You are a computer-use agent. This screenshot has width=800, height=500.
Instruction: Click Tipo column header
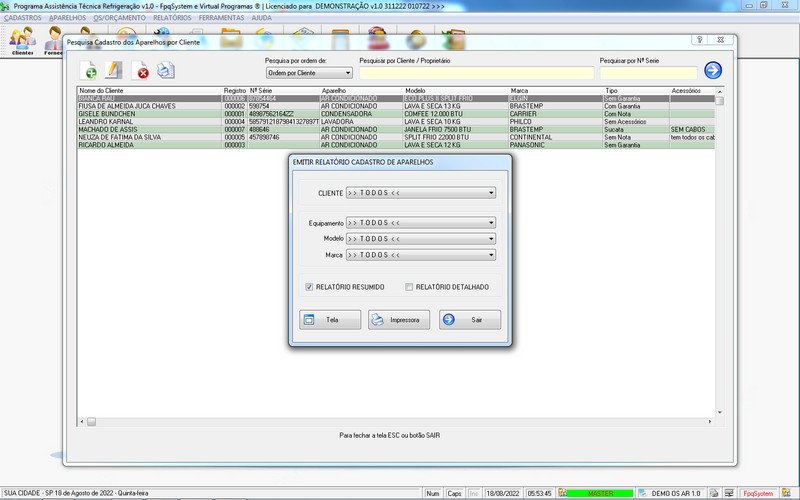[636, 90]
